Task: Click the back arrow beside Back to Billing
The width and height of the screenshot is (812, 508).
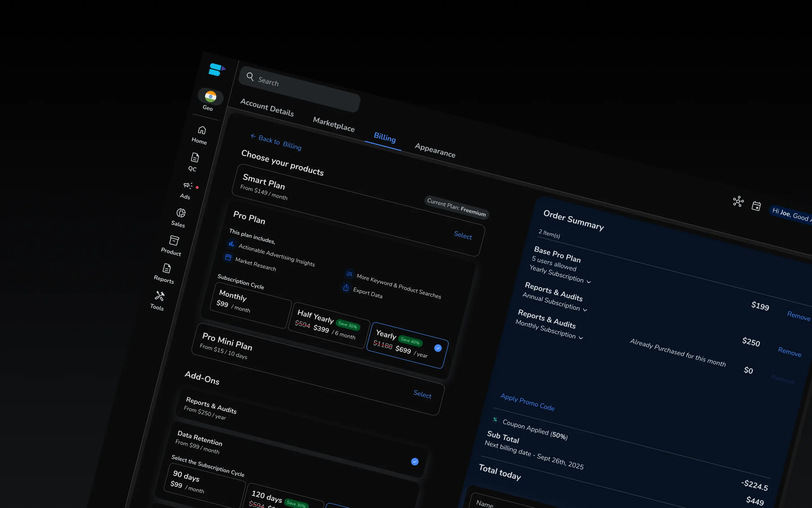Action: click(253, 136)
